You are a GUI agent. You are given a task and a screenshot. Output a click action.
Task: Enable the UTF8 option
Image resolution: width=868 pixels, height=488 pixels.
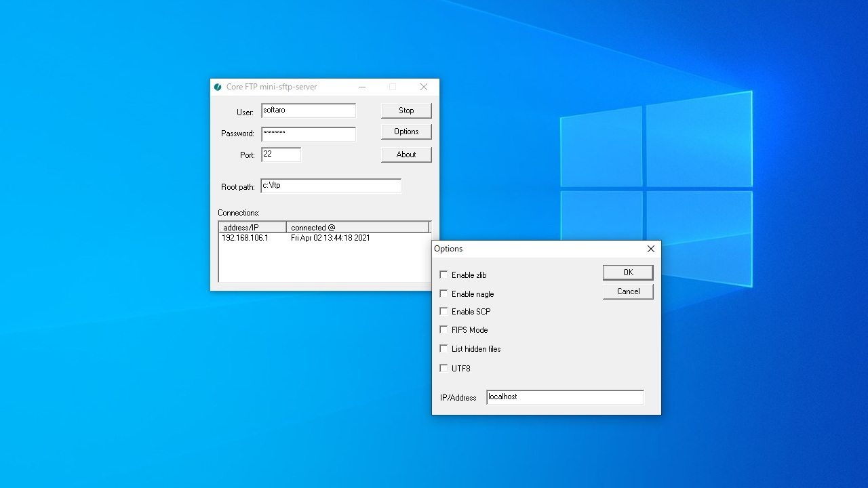point(444,368)
